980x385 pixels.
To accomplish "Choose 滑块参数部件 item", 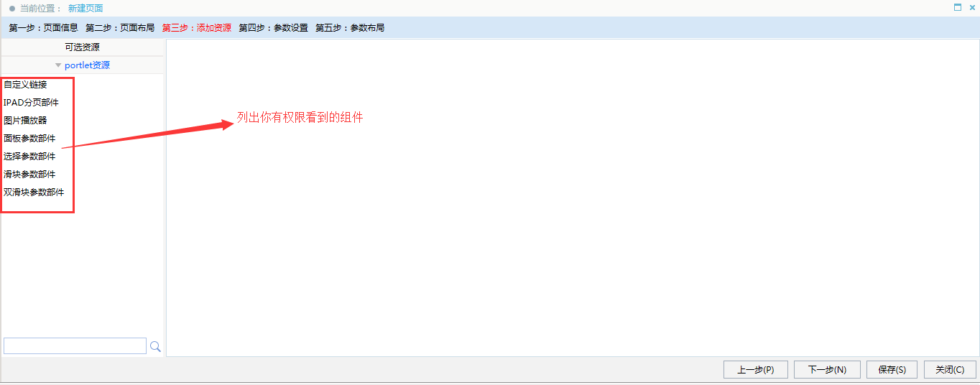I will (x=29, y=175).
